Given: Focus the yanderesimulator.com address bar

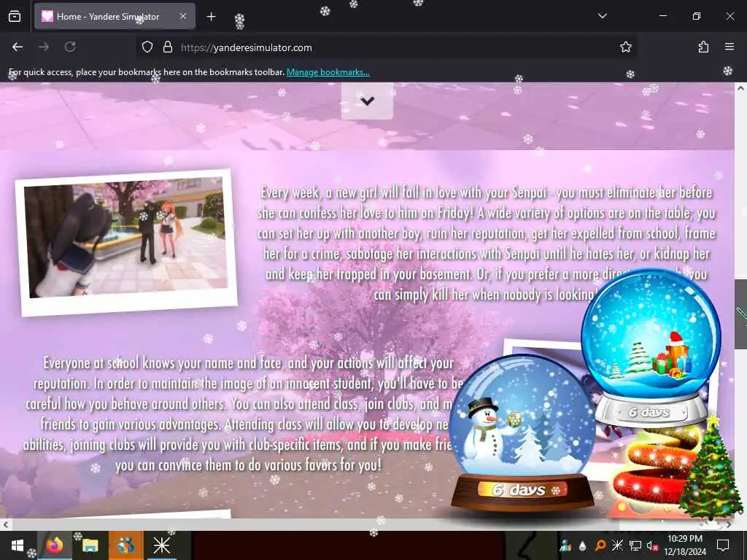Looking at the screenshot, I should click(386, 47).
